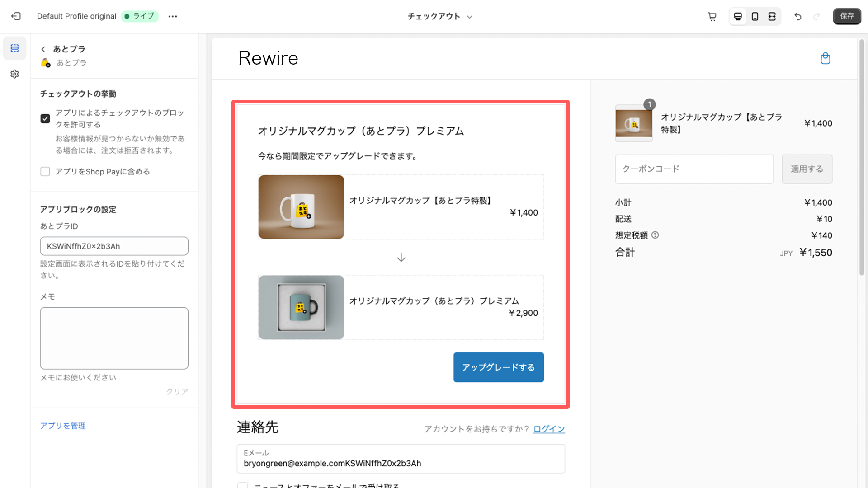Click the 連絡先 heading
868x488 pixels.
pos(258,427)
